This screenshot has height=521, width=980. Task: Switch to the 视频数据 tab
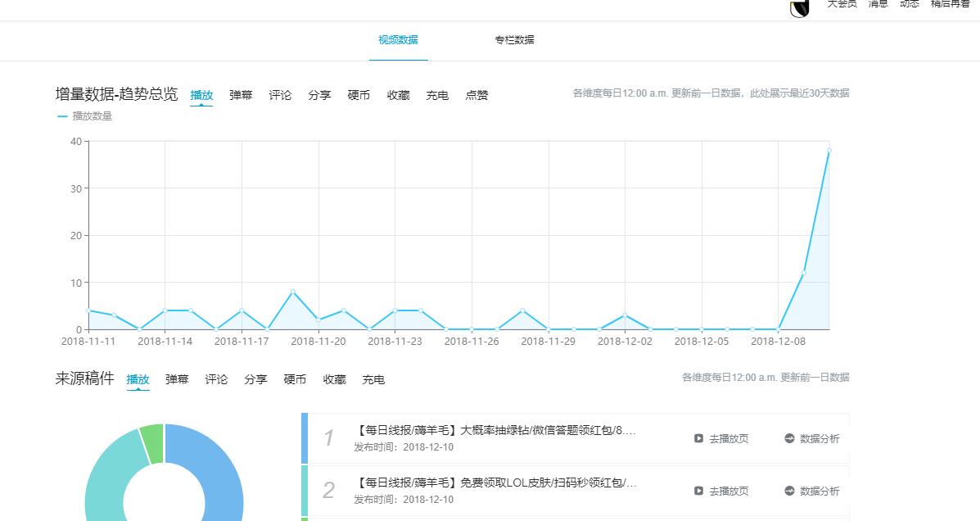(398, 40)
